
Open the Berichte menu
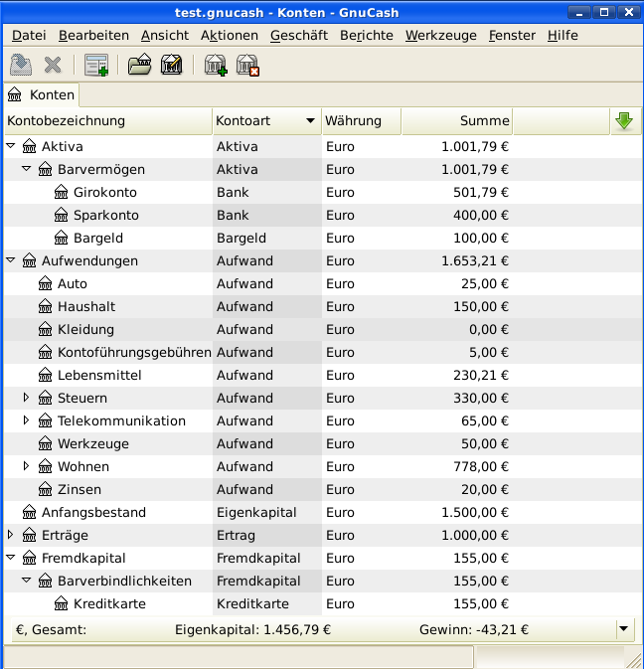(366, 35)
